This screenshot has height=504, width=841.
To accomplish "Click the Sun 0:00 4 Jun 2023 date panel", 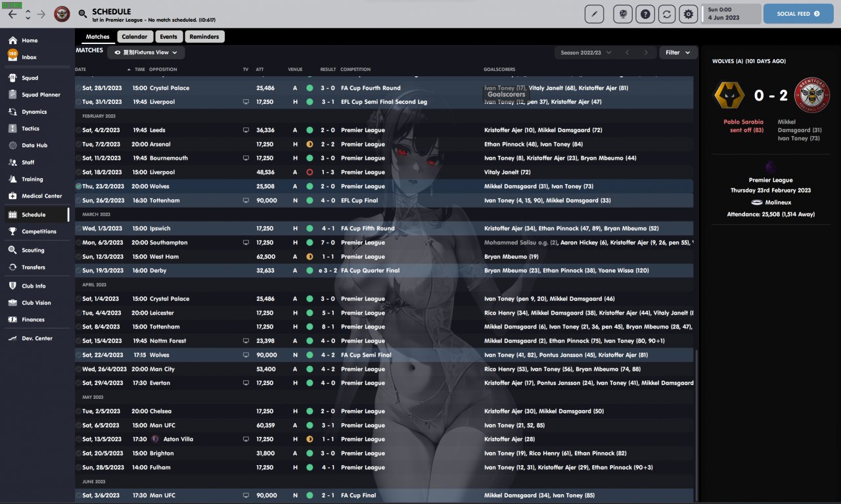I will tap(732, 14).
